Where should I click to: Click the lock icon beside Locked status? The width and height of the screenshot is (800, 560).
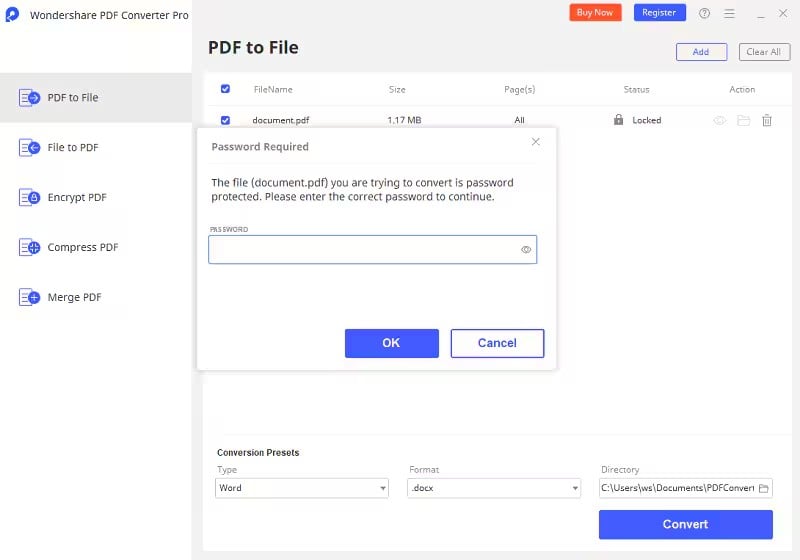click(618, 120)
